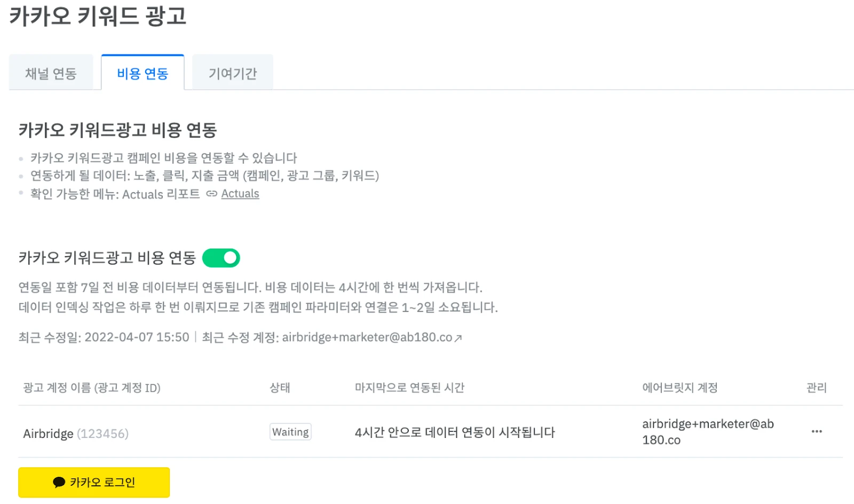Toggle the 카카오 키워드광고 비용 연동 switch
The width and height of the screenshot is (854, 504).
[221, 258]
